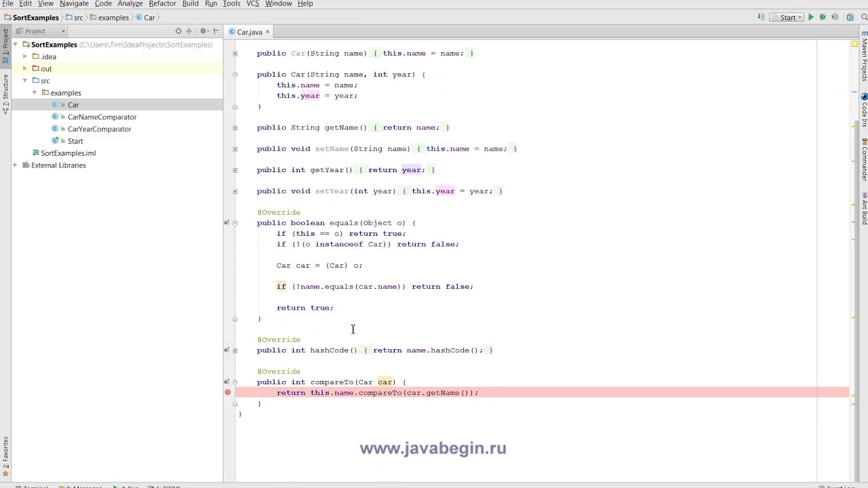Screen dimensions: 868x488
Task: Click the implements gutter icon beside compareTo
Action: 226,382
